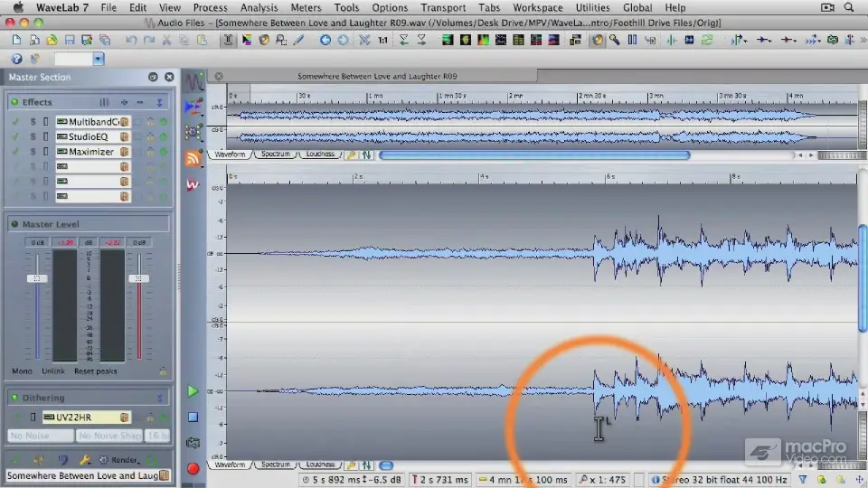Open the Podcast workspace RSS icon
This screenshot has width=868, height=488.
point(193,158)
